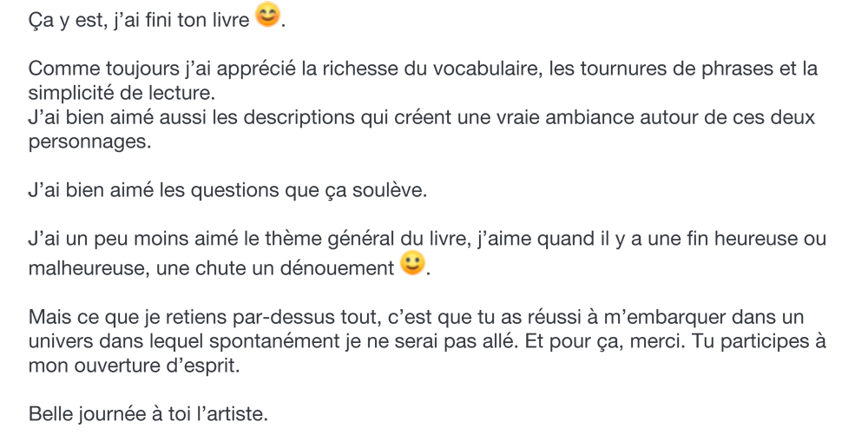This screenshot has height=435, width=868.
Task: Click the blushing smiley emoji after "ton livre"
Action: point(269,16)
